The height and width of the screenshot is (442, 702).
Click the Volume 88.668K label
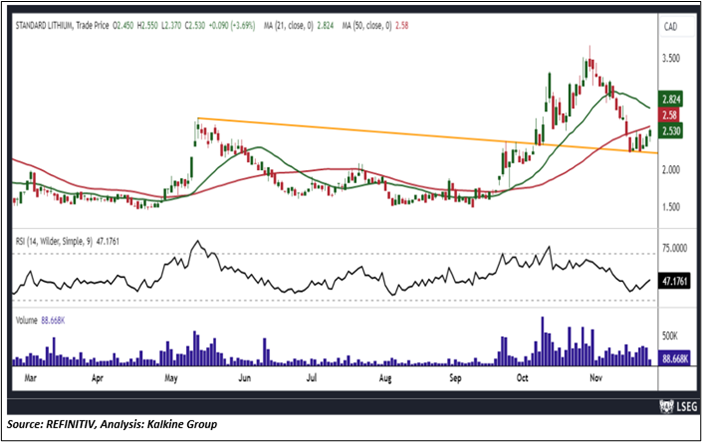tap(40, 321)
